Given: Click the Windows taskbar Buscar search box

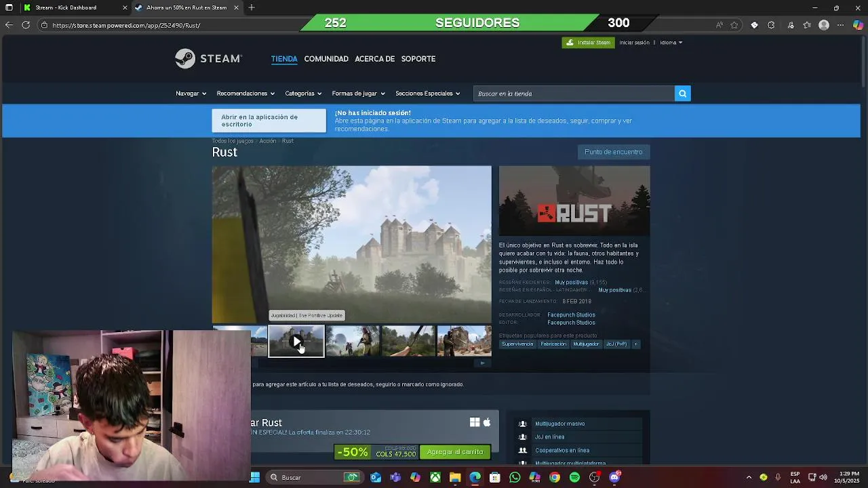Looking at the screenshot, I should pos(314,477).
